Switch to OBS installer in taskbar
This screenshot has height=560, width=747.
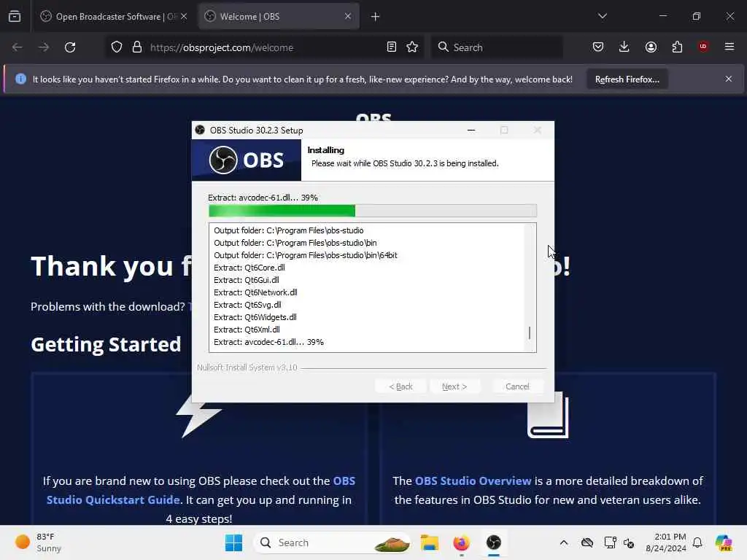494,542
